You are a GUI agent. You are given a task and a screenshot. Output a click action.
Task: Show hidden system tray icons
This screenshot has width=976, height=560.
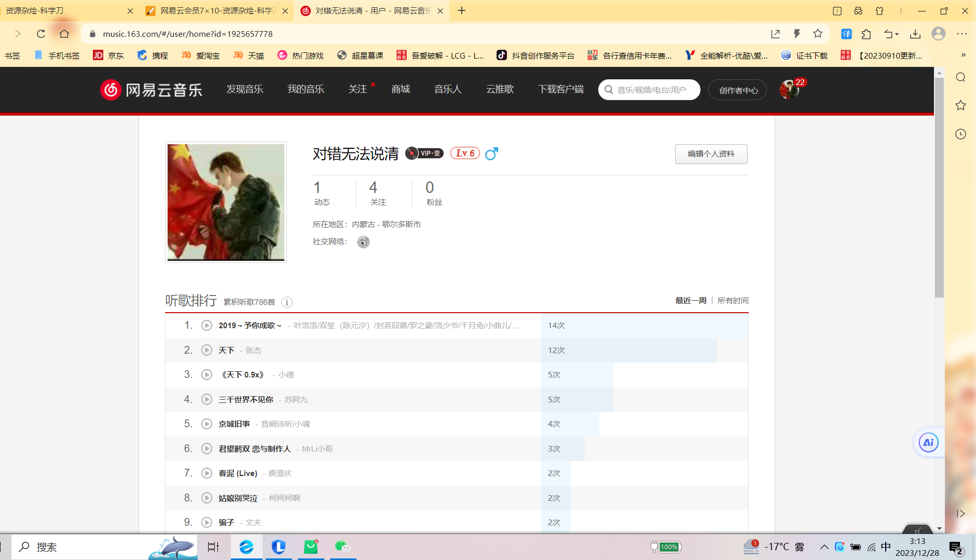point(824,547)
